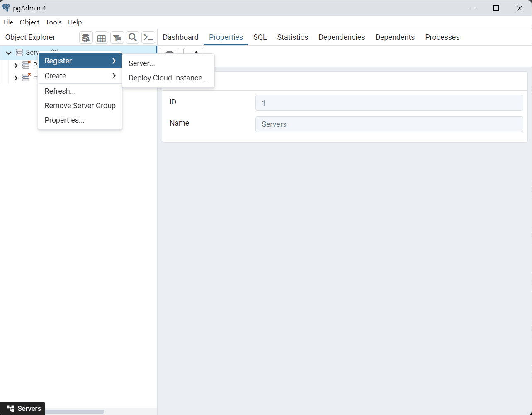The width and height of the screenshot is (532, 415).
Task: Open the File menu
Action: click(8, 22)
